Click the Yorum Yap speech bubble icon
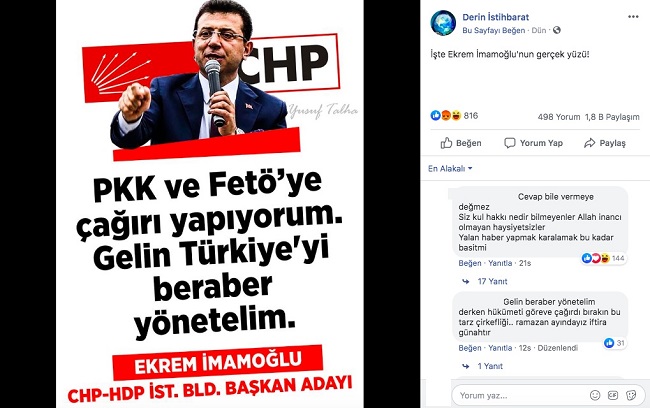650x408 pixels. coord(509,143)
